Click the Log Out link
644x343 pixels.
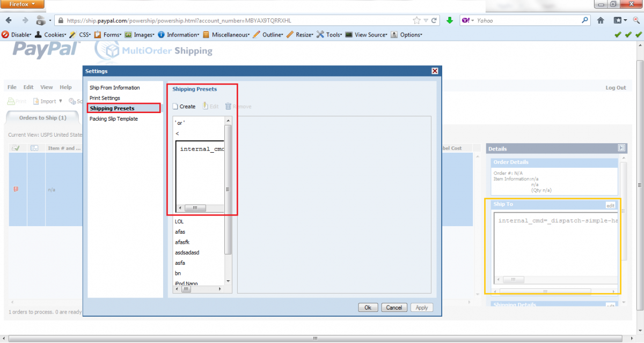coord(616,88)
